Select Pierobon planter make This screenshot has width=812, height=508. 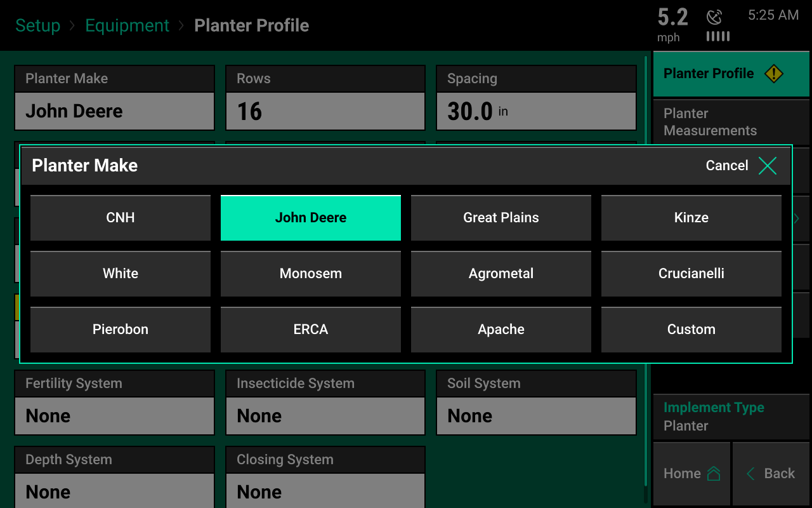(x=121, y=330)
